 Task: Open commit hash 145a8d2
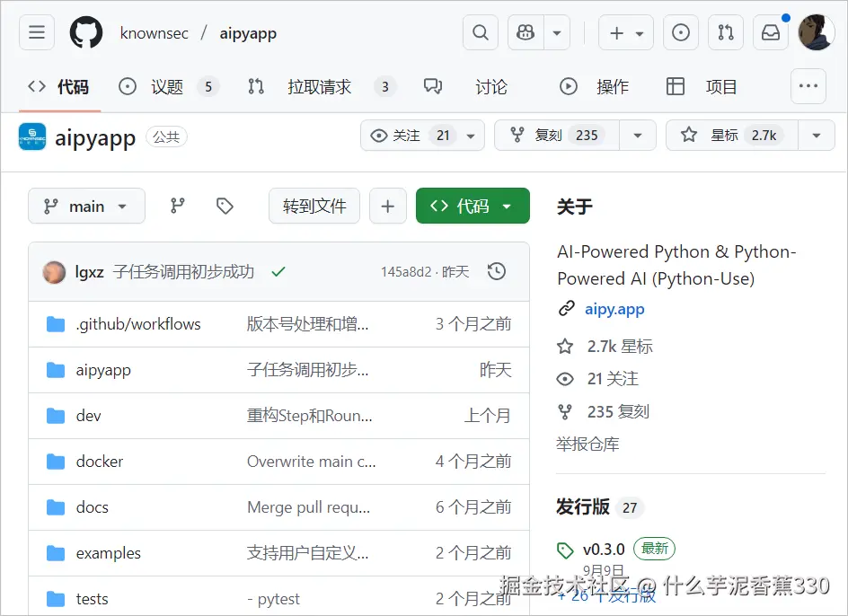(406, 271)
